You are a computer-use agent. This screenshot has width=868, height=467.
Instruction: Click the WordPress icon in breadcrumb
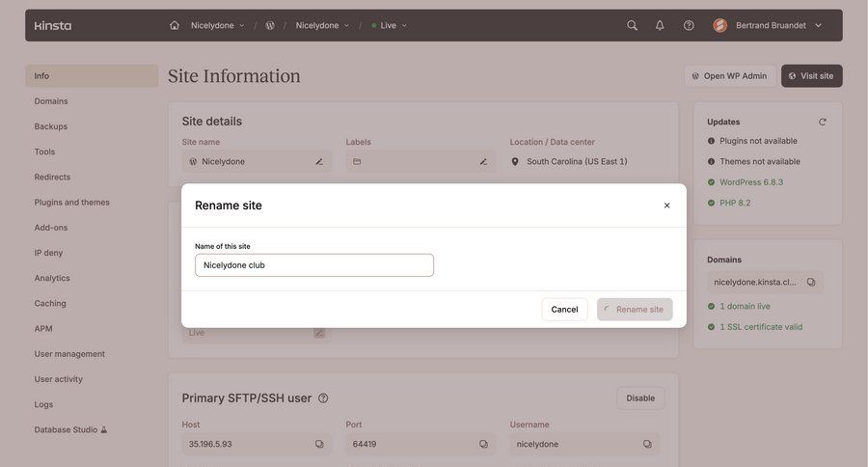pyautogui.click(x=270, y=25)
